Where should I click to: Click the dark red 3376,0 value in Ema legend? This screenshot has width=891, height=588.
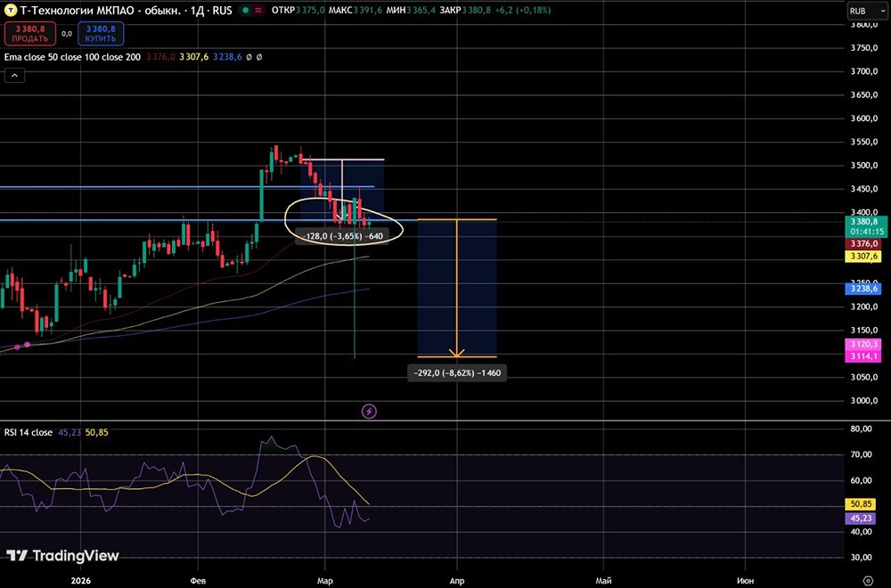(160, 57)
